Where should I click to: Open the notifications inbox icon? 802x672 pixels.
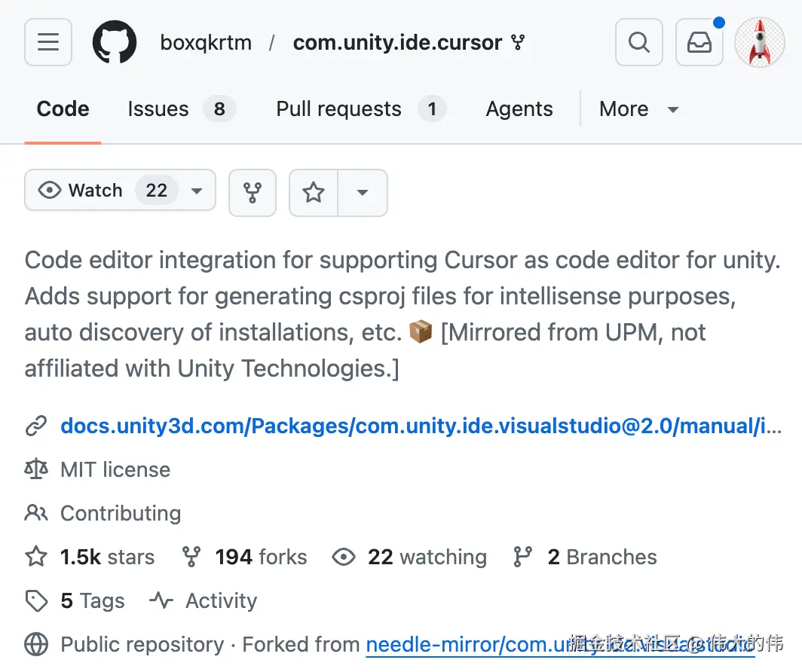(699, 42)
